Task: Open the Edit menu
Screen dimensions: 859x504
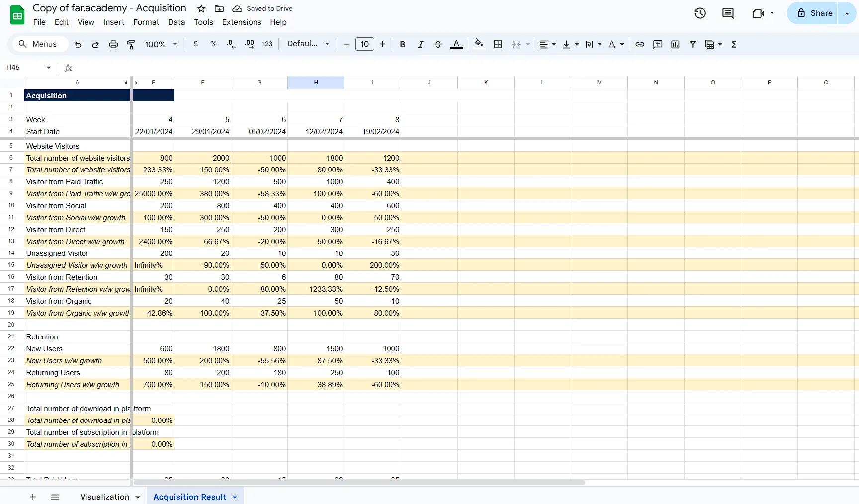Action: pos(62,22)
